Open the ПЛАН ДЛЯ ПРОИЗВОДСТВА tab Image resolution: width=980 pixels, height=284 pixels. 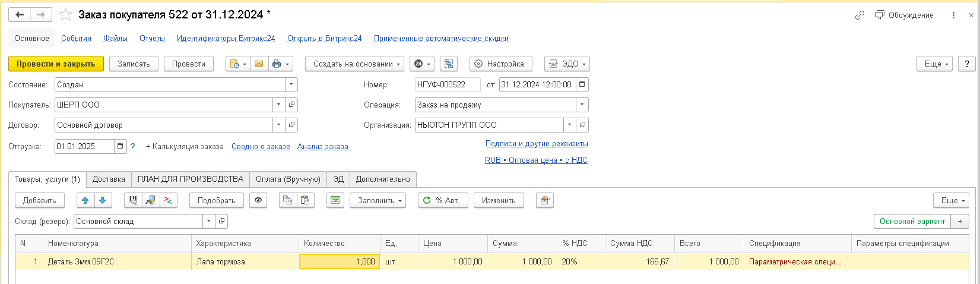191,179
